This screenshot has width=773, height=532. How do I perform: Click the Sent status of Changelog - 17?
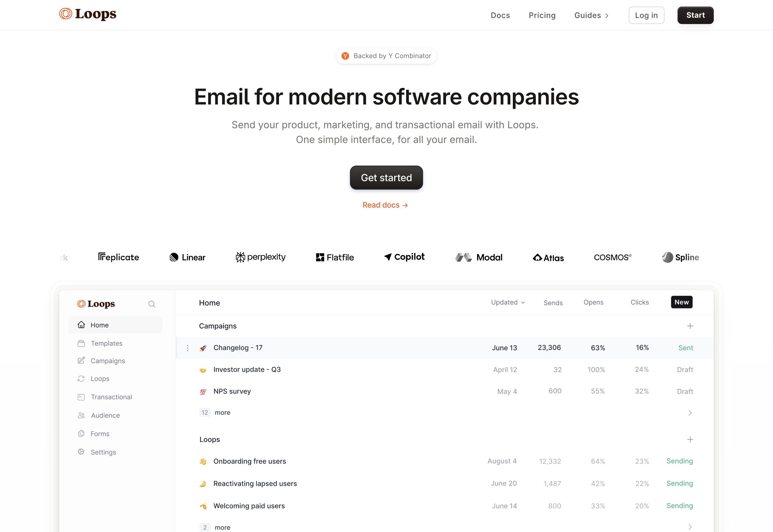pos(686,348)
